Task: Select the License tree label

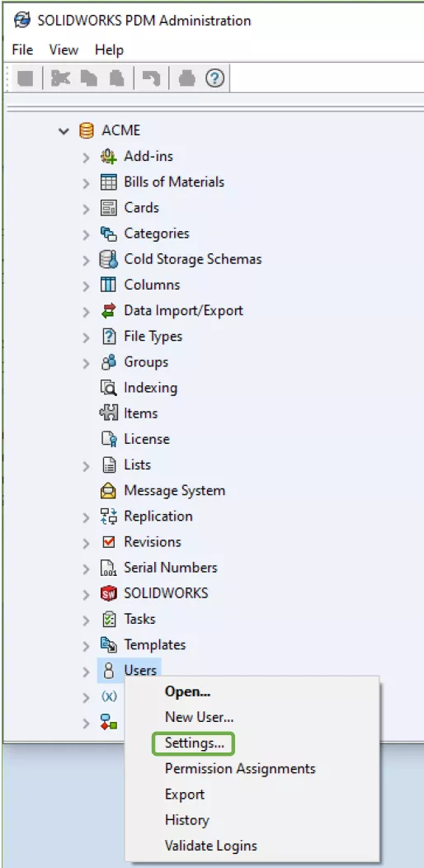Action: point(147,439)
